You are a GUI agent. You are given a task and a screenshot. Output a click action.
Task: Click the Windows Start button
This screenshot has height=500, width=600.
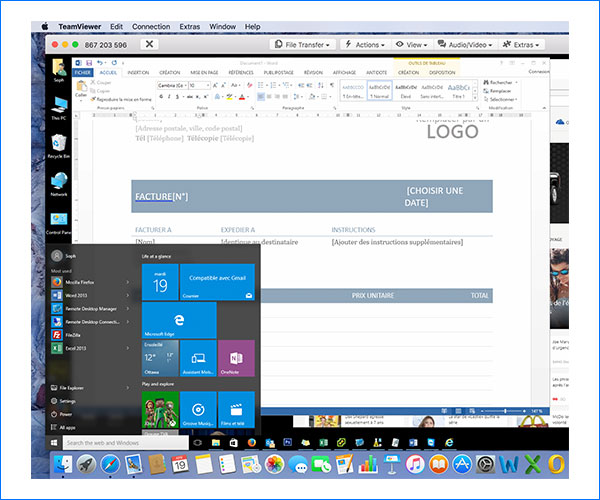[x=54, y=442]
